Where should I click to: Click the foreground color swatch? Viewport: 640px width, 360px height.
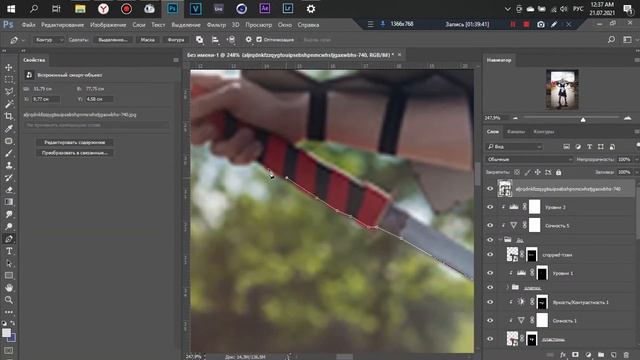[6, 333]
